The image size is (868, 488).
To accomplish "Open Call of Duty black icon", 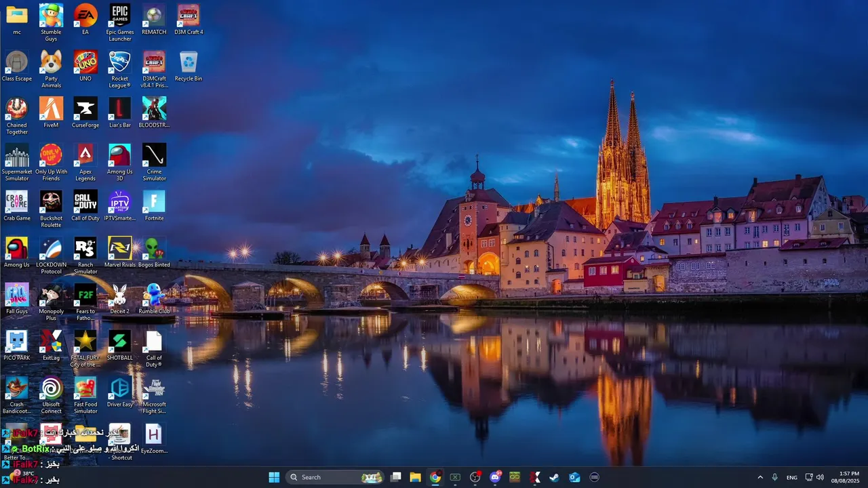I will point(85,206).
